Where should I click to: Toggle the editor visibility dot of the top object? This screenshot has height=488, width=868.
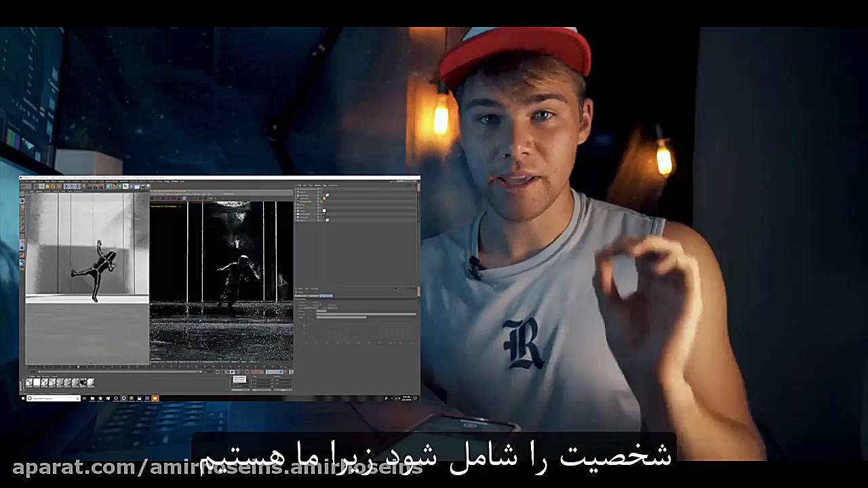coord(318,189)
